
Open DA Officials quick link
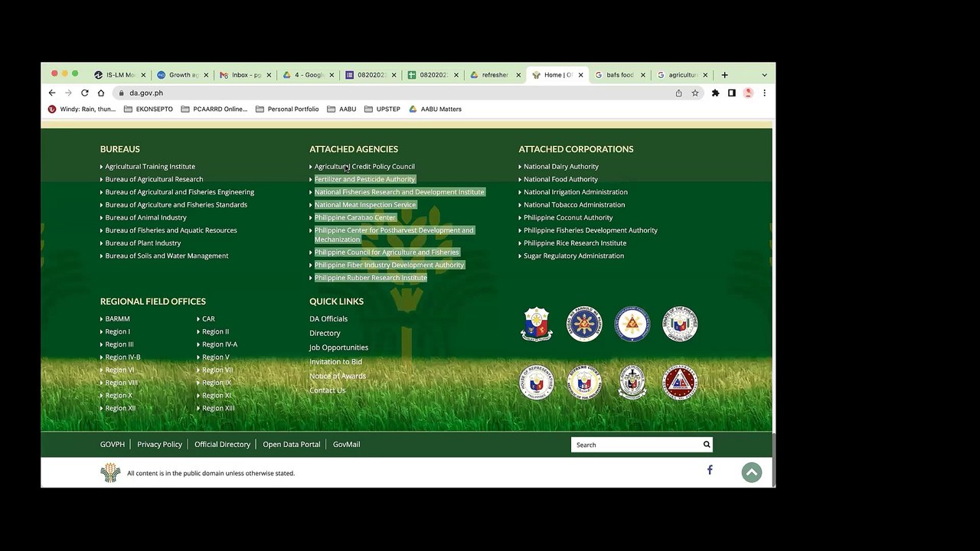(328, 318)
